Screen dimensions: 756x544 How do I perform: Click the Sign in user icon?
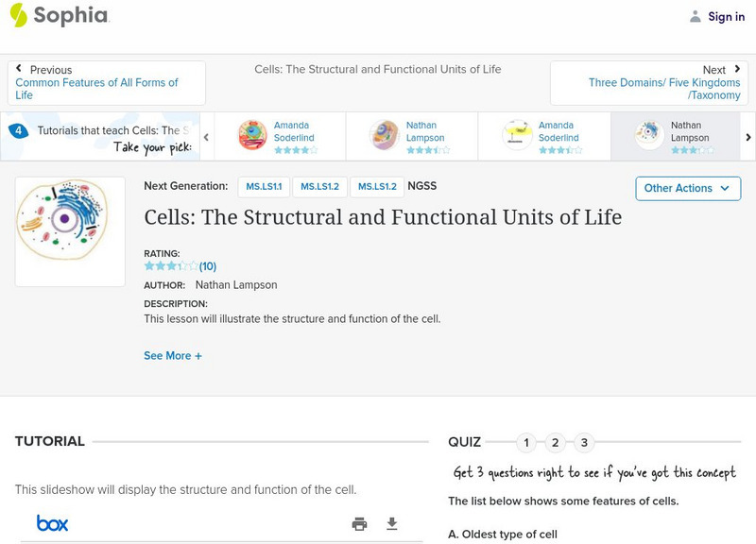coord(696,16)
